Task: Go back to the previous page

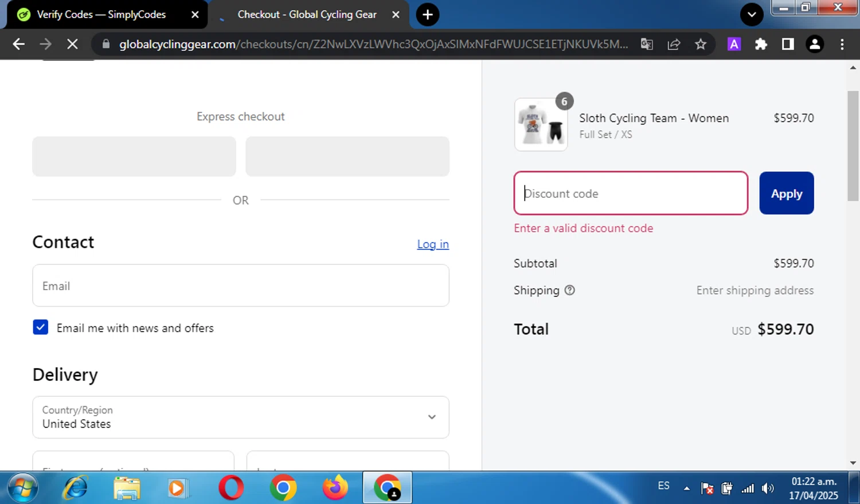Action: tap(18, 44)
